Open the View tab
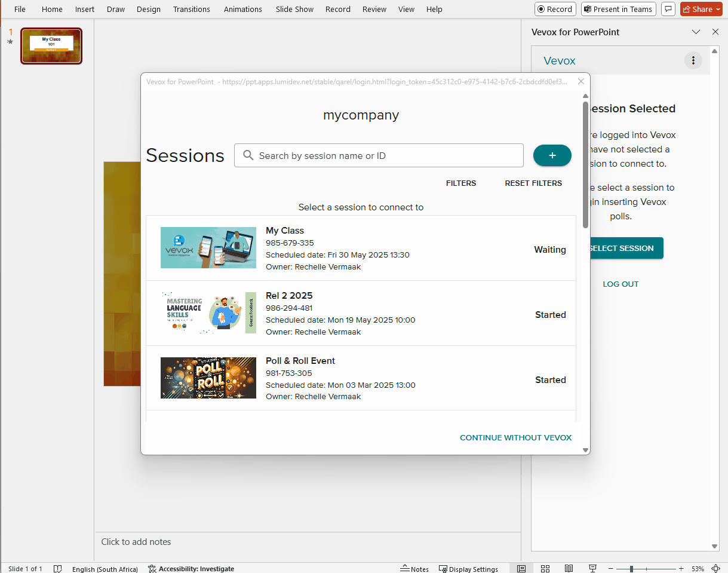Image resolution: width=728 pixels, height=573 pixels. click(x=406, y=9)
